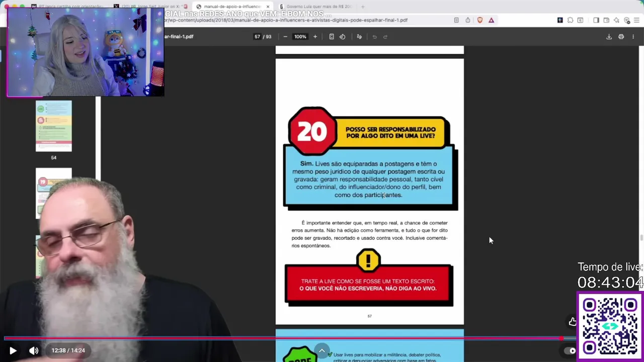Click the browser address bar URL
The height and width of the screenshot is (362, 644).
point(286,20)
